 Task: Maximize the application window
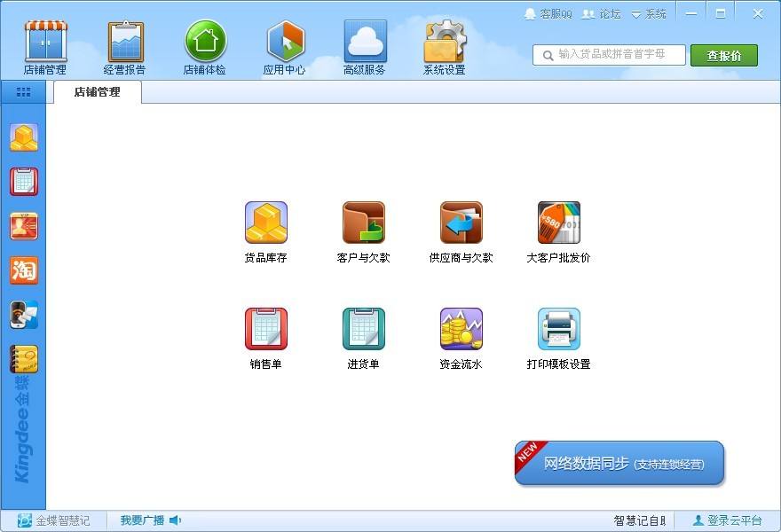click(x=721, y=13)
